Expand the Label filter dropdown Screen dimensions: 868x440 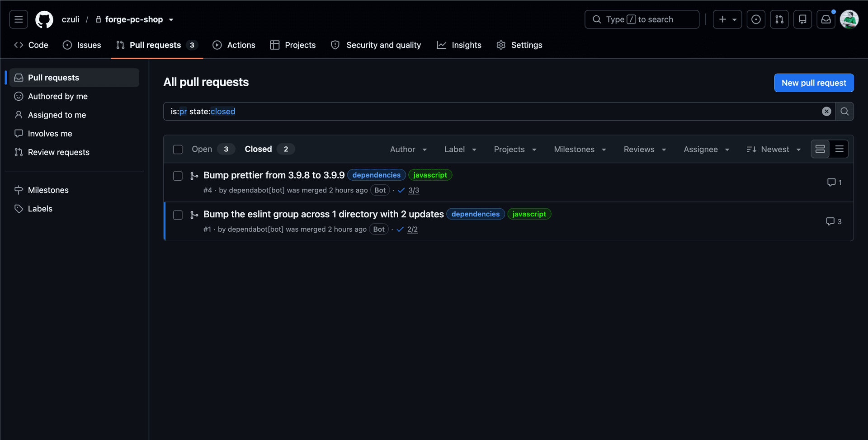pyautogui.click(x=460, y=150)
